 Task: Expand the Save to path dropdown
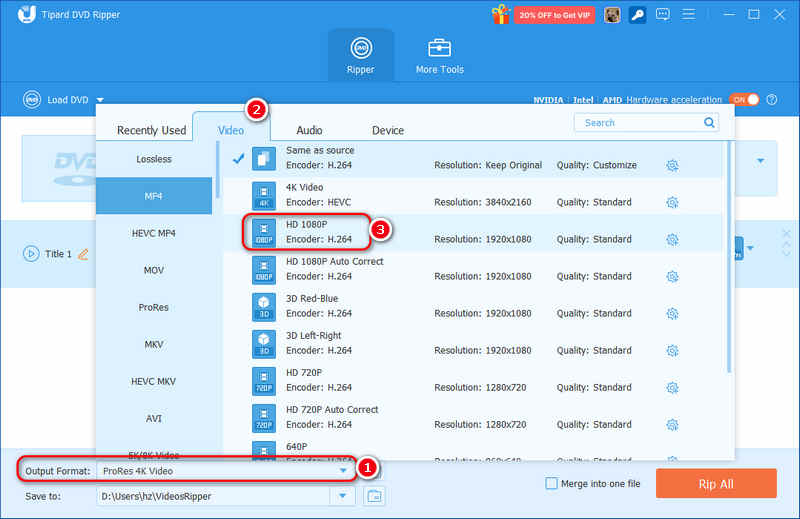tap(343, 495)
